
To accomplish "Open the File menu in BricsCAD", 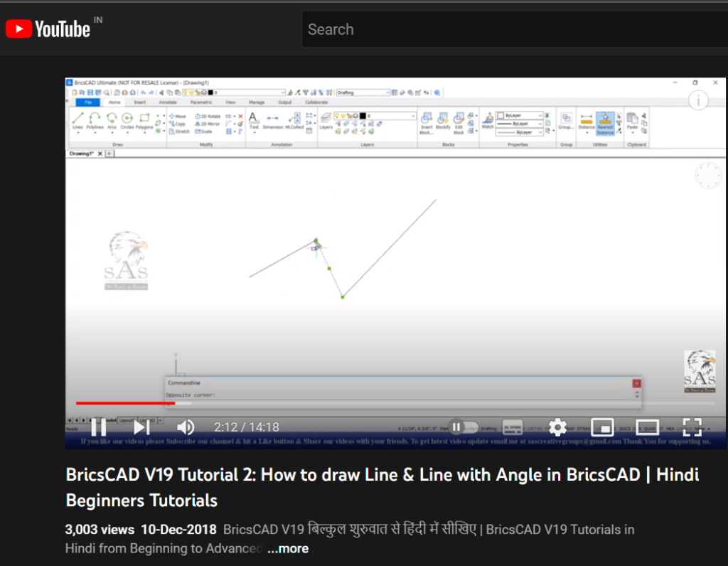I will point(88,102).
